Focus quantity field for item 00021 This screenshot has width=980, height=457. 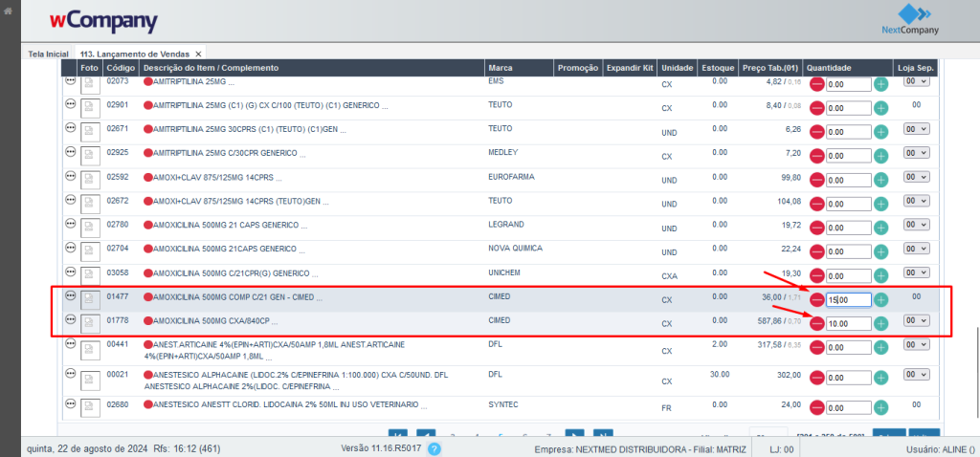[x=848, y=378]
